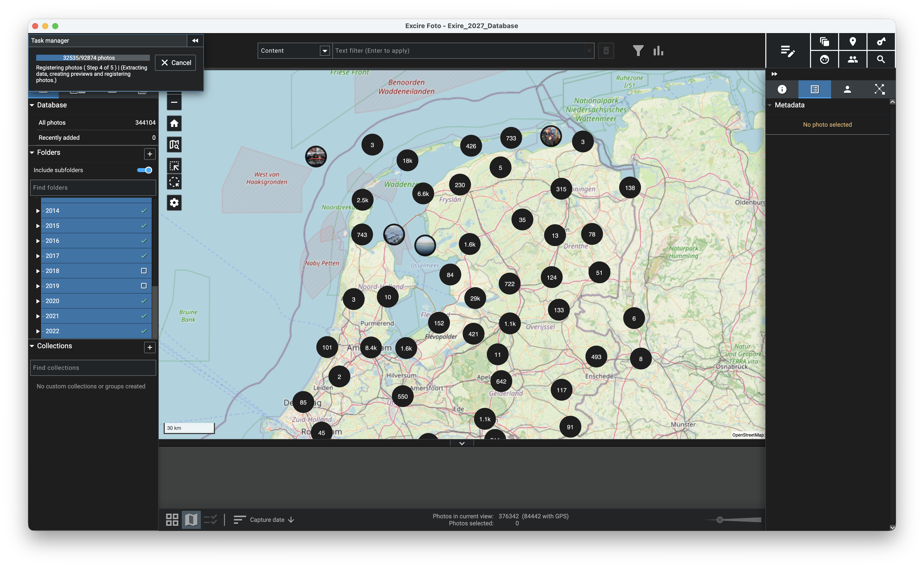Expand the 2016 folder
The height and width of the screenshot is (568, 924).
pos(38,241)
